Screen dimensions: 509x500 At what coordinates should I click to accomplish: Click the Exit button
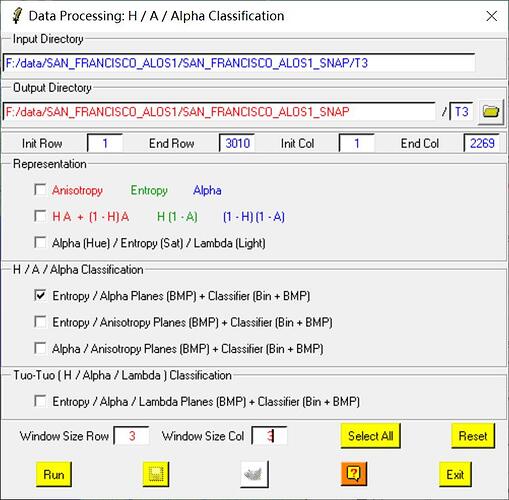click(455, 474)
